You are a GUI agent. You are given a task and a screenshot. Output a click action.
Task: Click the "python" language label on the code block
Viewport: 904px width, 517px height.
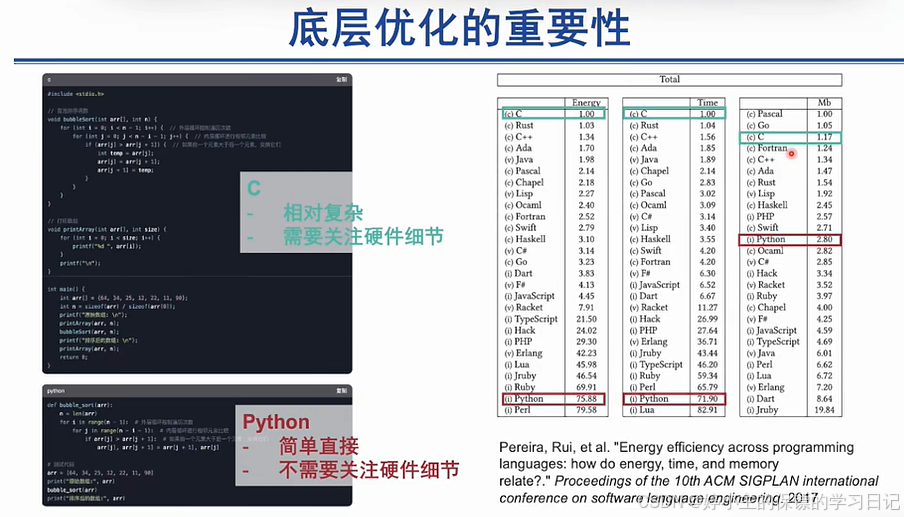point(56,391)
